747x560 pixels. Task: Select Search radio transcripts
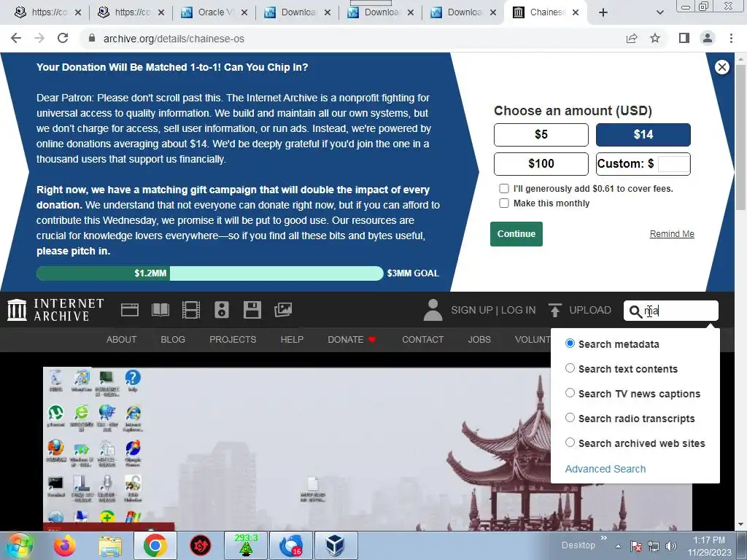pyautogui.click(x=570, y=418)
